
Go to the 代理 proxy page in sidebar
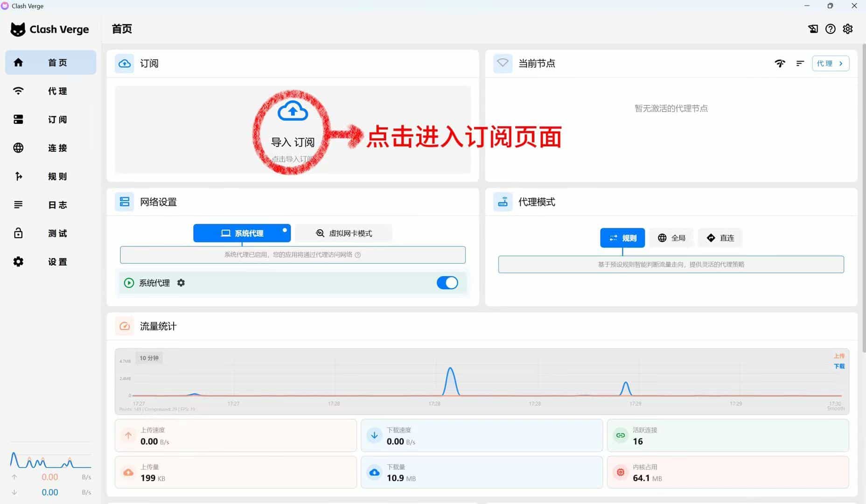(x=50, y=91)
